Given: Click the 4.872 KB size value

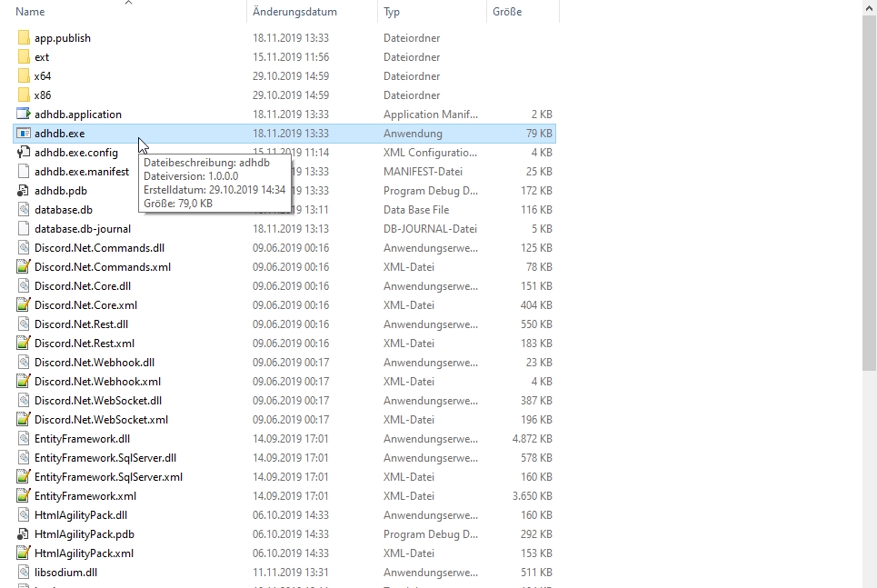Looking at the screenshot, I should tap(532, 439).
